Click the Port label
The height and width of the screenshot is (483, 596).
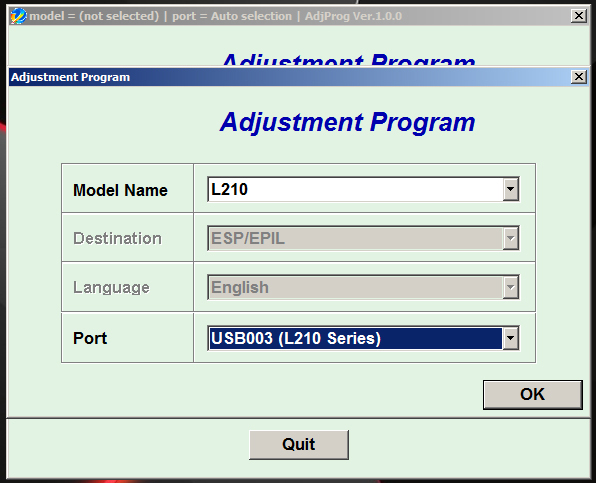point(90,338)
